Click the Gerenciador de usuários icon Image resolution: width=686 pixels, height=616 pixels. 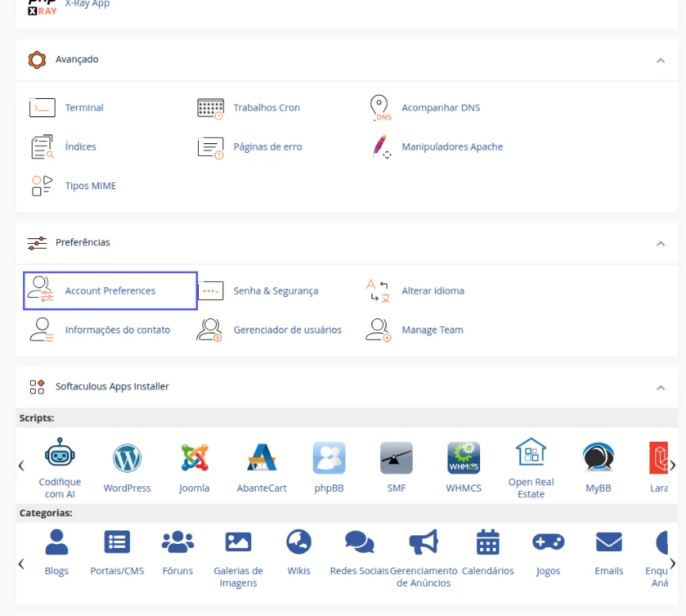coord(210,329)
